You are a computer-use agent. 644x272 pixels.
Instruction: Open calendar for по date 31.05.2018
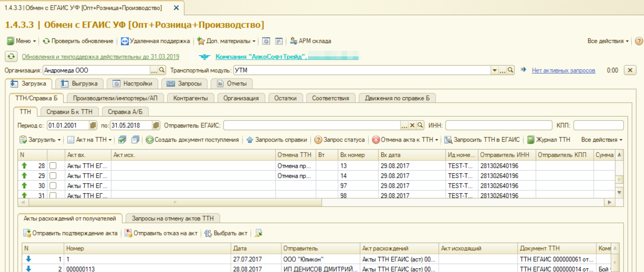(x=156, y=125)
